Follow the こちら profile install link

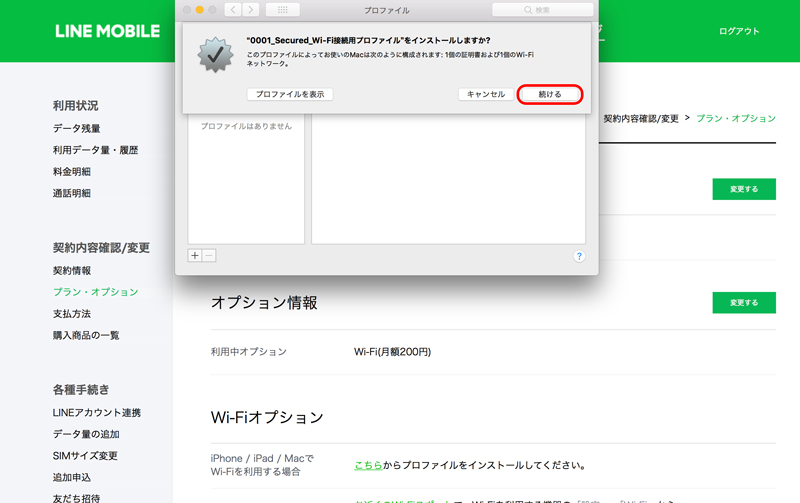pos(368,465)
